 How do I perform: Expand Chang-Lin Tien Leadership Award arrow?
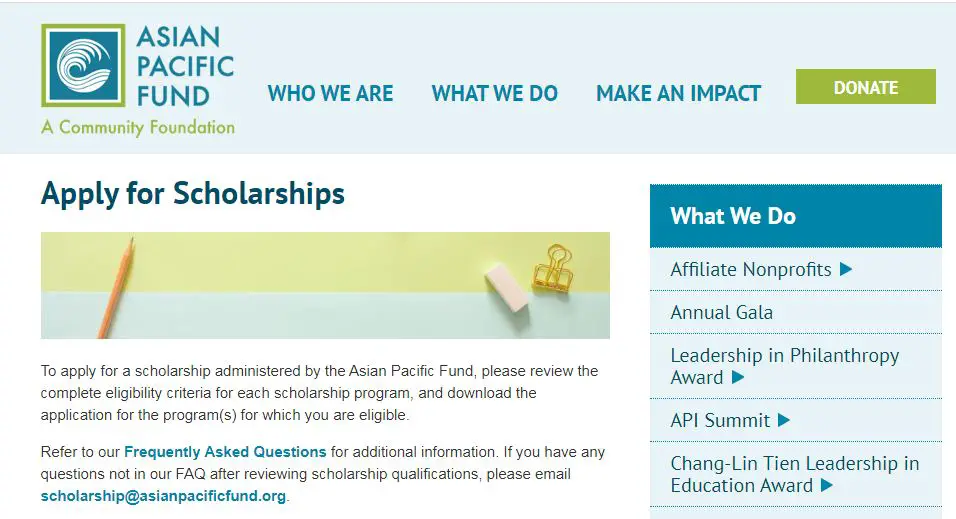[827, 486]
